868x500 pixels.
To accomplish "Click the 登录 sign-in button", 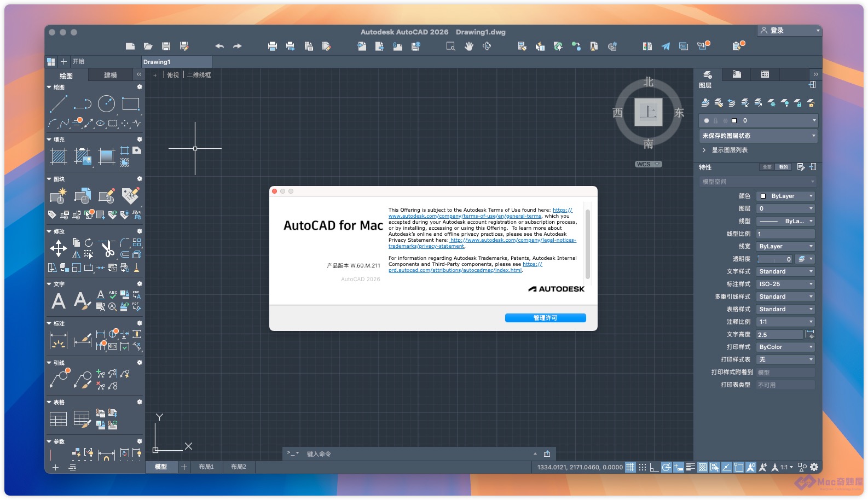I will click(790, 31).
